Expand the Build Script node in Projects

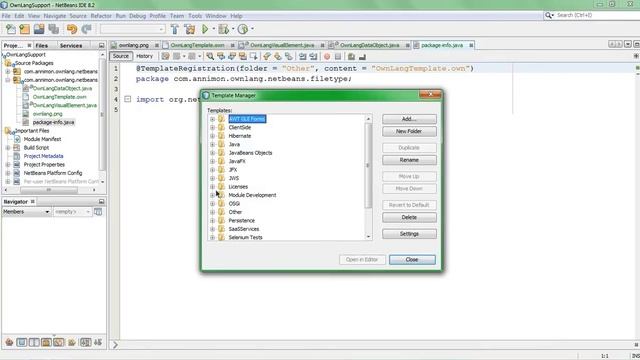(8, 147)
